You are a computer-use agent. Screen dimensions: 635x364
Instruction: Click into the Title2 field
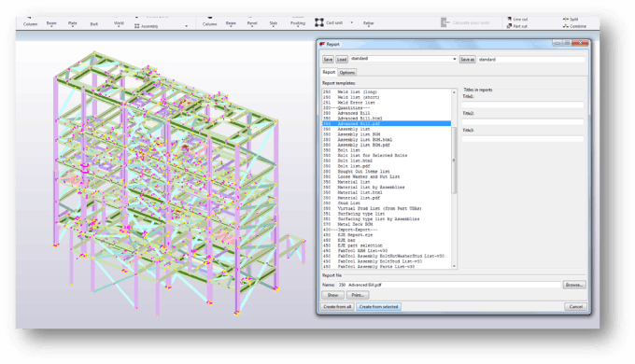click(523, 121)
